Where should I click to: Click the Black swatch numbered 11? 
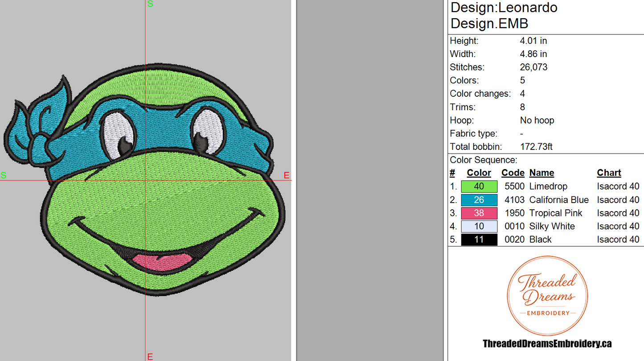point(479,240)
